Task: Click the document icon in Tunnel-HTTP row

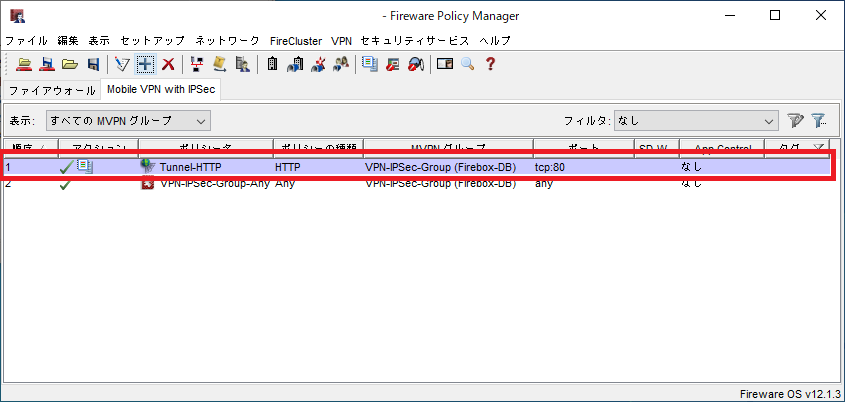Action: pos(85,167)
